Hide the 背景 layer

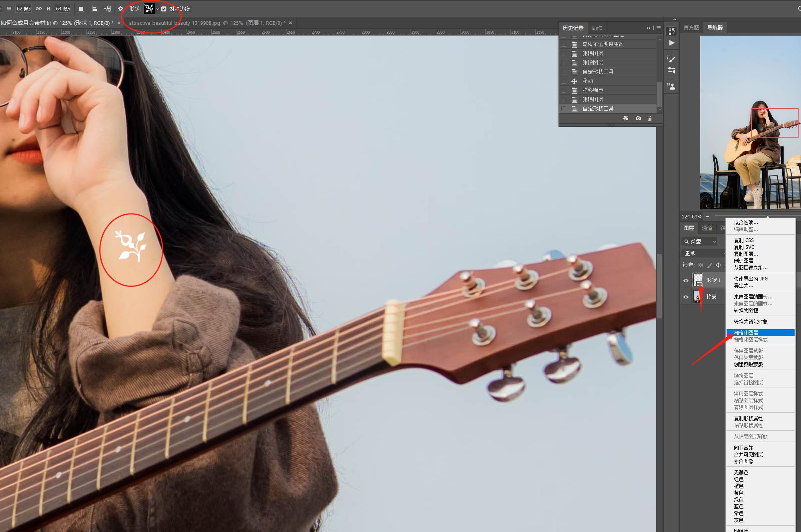(x=686, y=297)
